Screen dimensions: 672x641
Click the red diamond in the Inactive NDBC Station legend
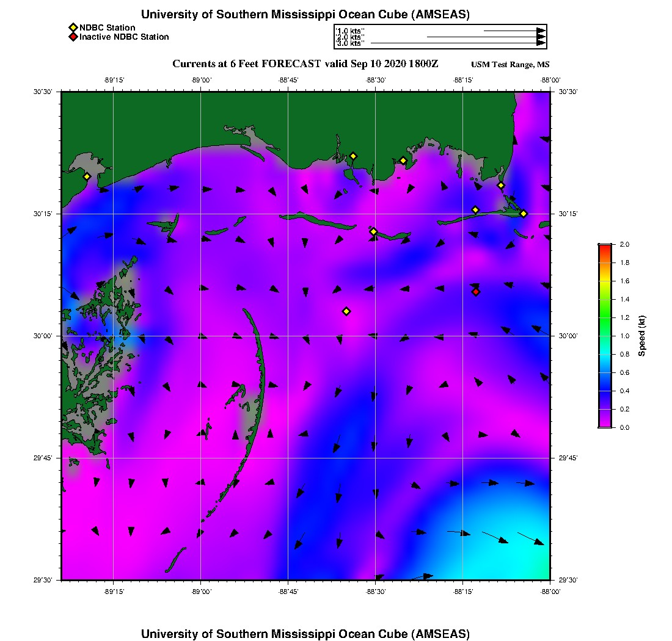(73, 37)
